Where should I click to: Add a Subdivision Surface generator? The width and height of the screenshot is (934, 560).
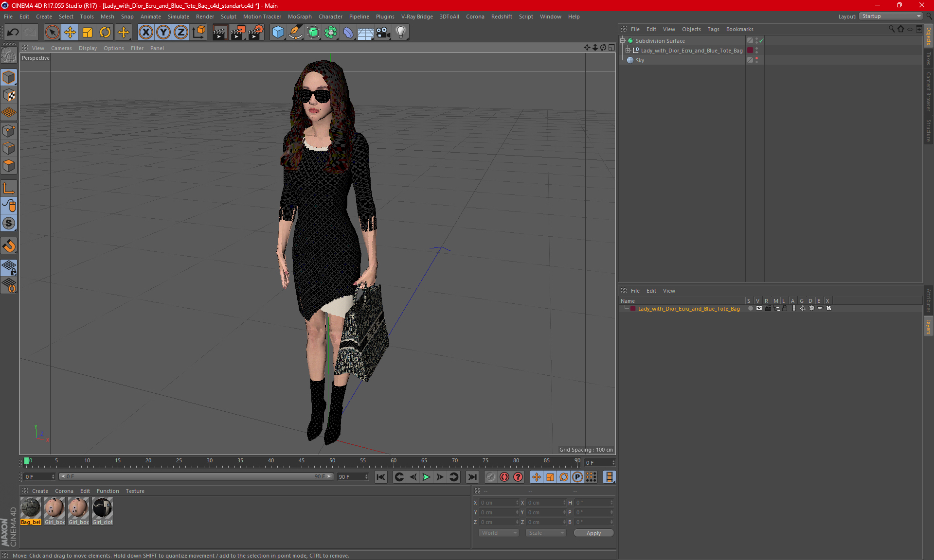click(x=313, y=33)
